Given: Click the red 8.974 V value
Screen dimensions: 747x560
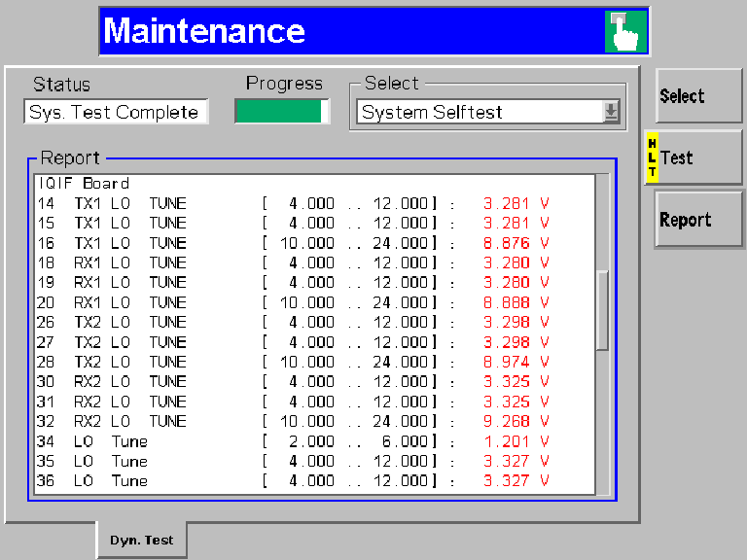Looking at the screenshot, I should [516, 363].
